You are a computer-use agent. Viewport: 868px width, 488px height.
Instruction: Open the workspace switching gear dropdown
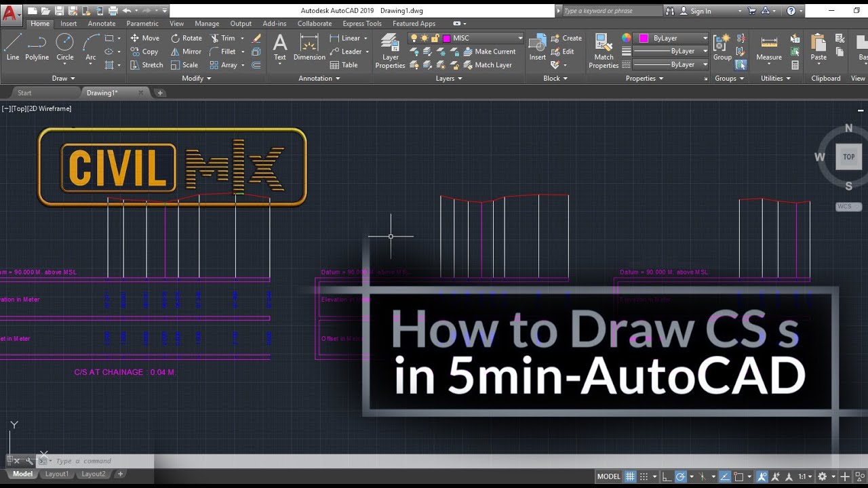825,476
